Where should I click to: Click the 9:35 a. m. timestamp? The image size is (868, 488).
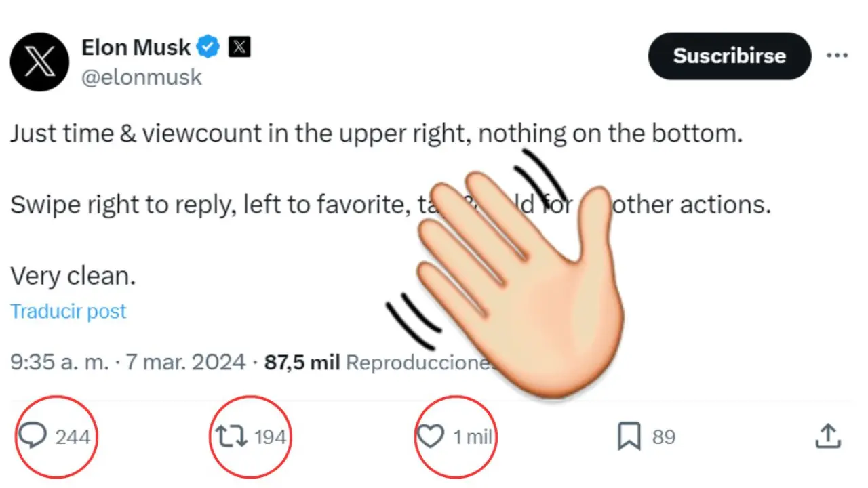point(59,363)
